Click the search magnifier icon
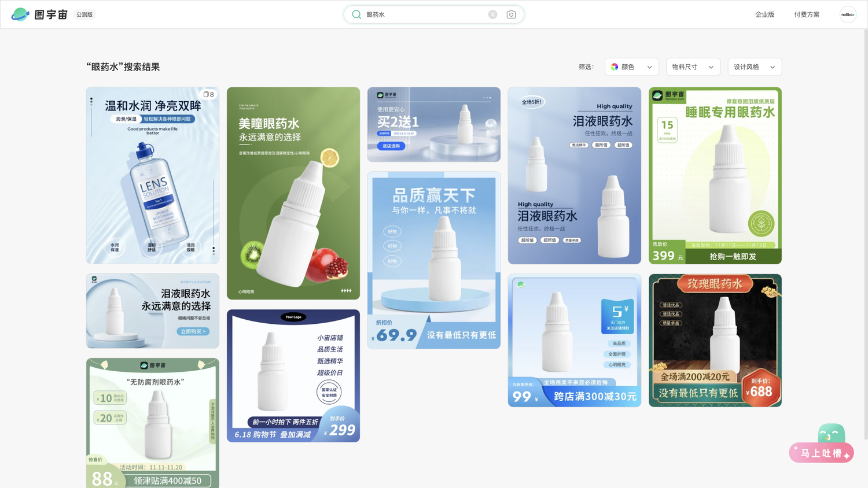 click(356, 14)
